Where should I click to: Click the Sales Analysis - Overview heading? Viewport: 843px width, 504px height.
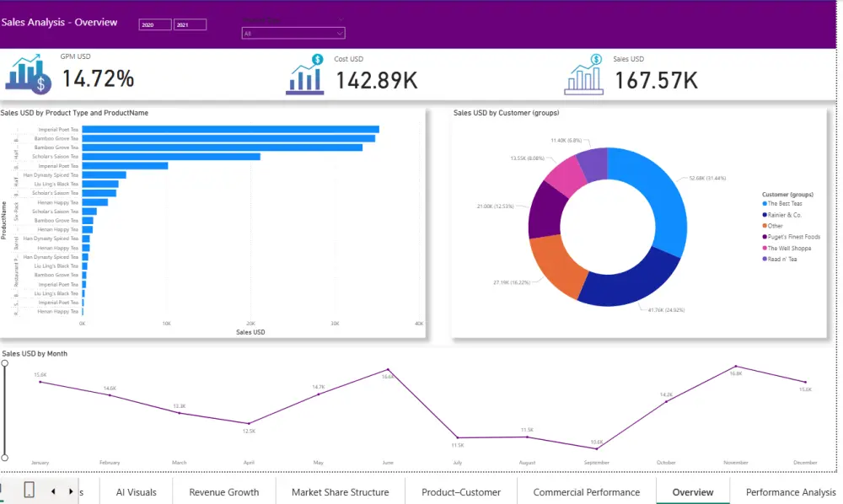coord(59,22)
